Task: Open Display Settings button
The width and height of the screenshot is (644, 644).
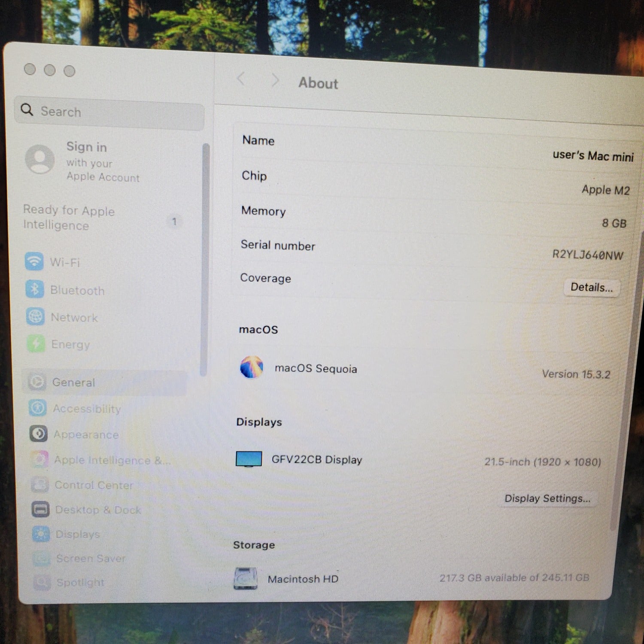Action: (547, 498)
